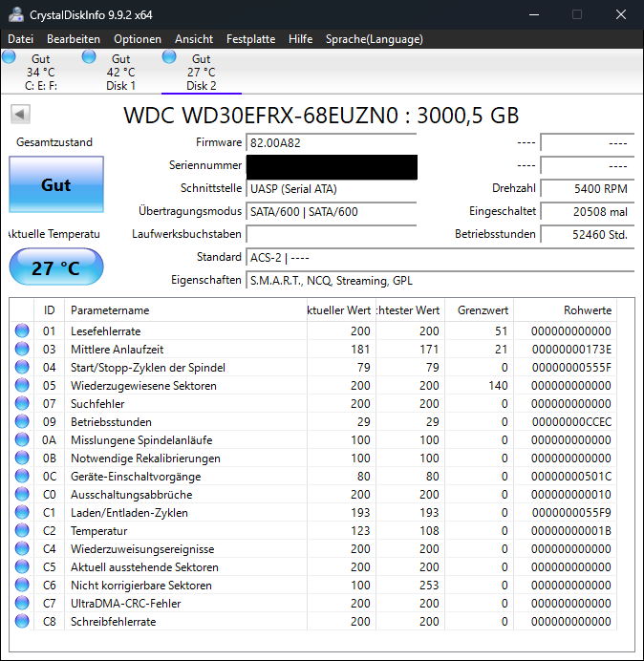Image resolution: width=644 pixels, height=661 pixels.
Task: Click the status orb for Lesefehlerrate row
Action: [22, 330]
